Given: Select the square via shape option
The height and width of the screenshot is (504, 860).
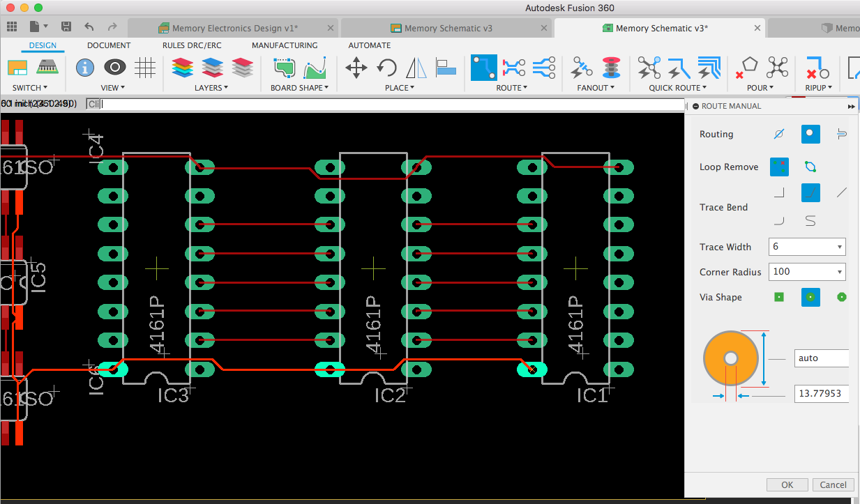Looking at the screenshot, I should (779, 297).
